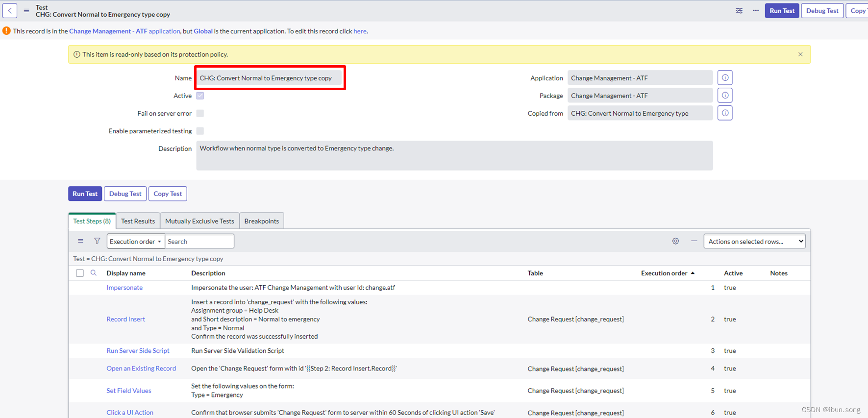Show info for the Package field

[725, 96]
